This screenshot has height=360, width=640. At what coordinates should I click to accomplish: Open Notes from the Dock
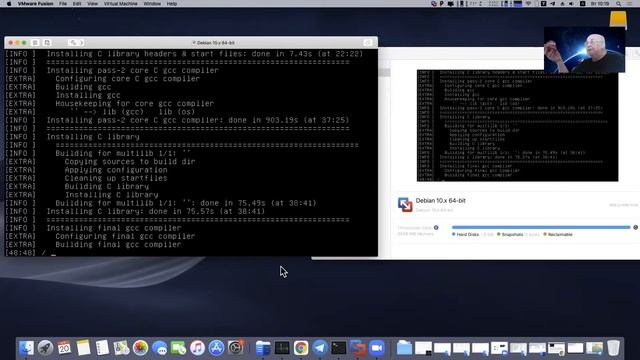(83, 348)
